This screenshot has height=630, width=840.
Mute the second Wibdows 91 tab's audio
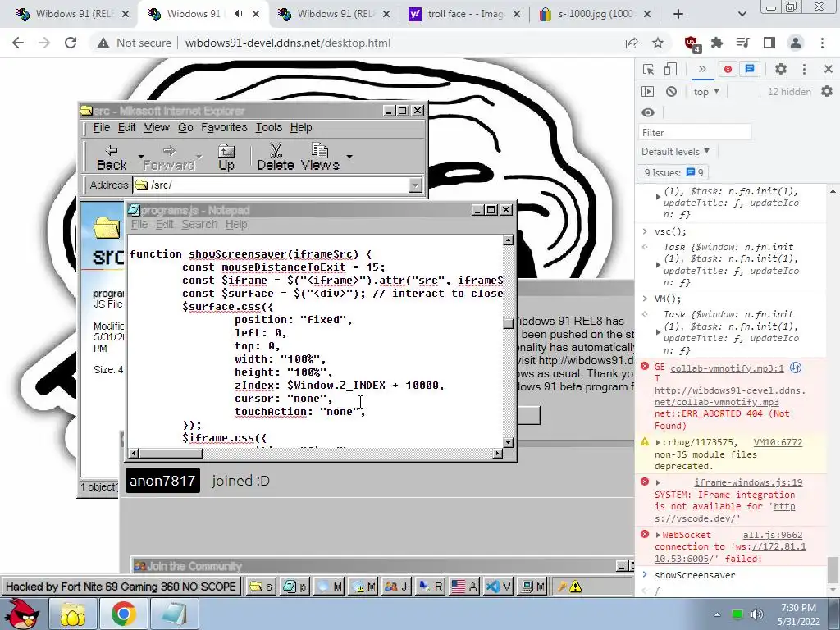pos(238,14)
